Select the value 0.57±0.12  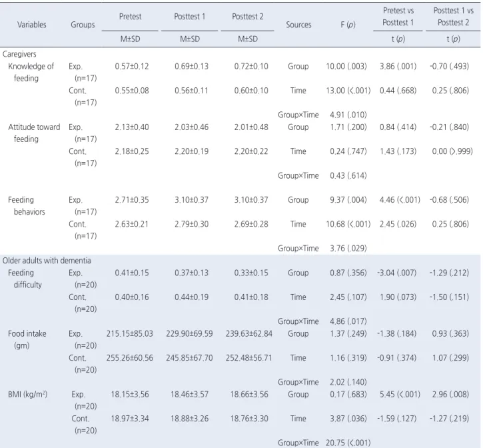132,66
